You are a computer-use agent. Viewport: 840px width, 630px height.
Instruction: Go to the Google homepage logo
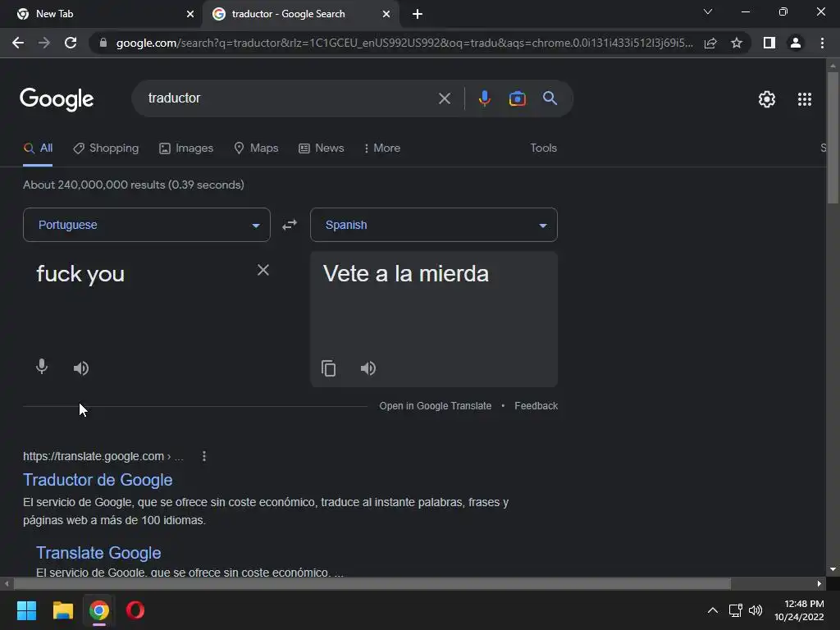[x=57, y=99]
